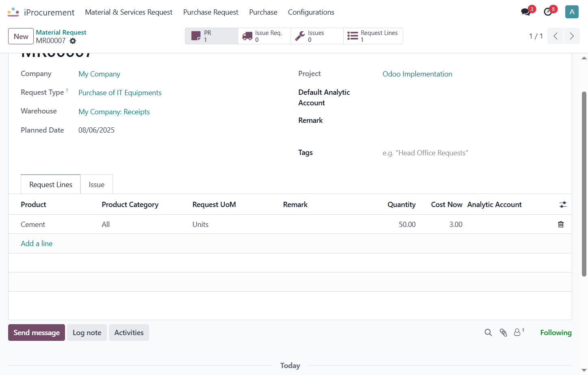This screenshot has width=588, height=375.
Task: Open the Issue Req. truck button
Action: click(x=264, y=36)
